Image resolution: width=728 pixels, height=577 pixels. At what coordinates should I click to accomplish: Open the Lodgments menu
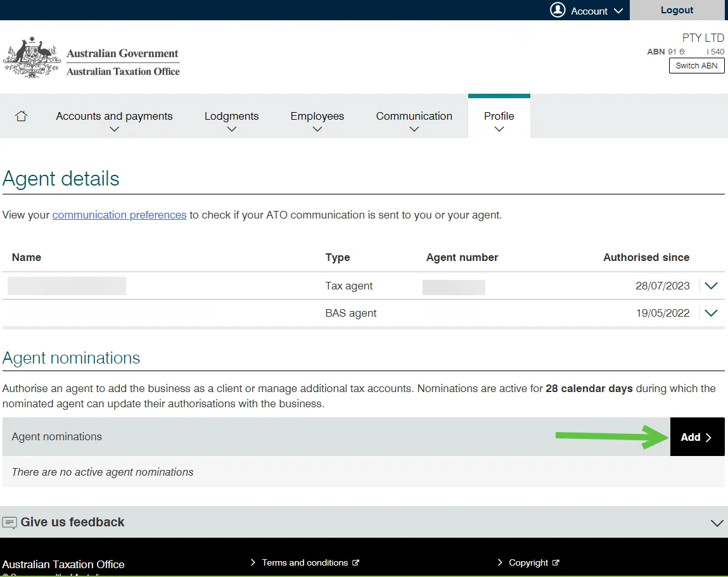[232, 121]
